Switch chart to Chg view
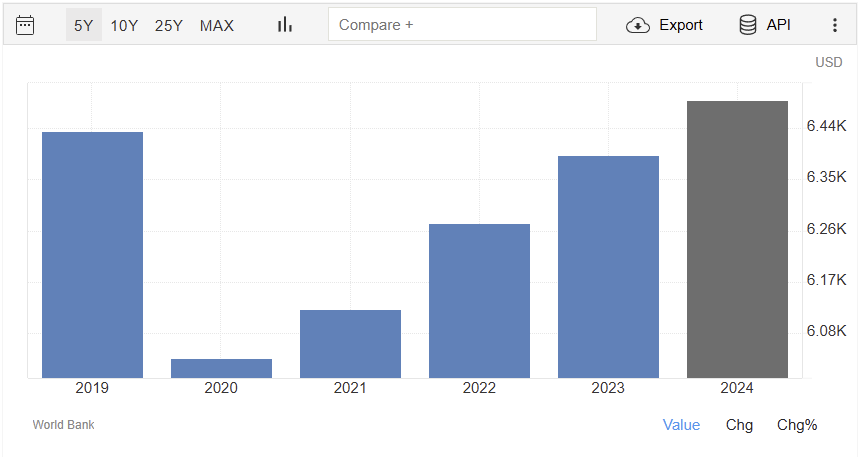The image size is (862, 457). pyautogui.click(x=739, y=425)
